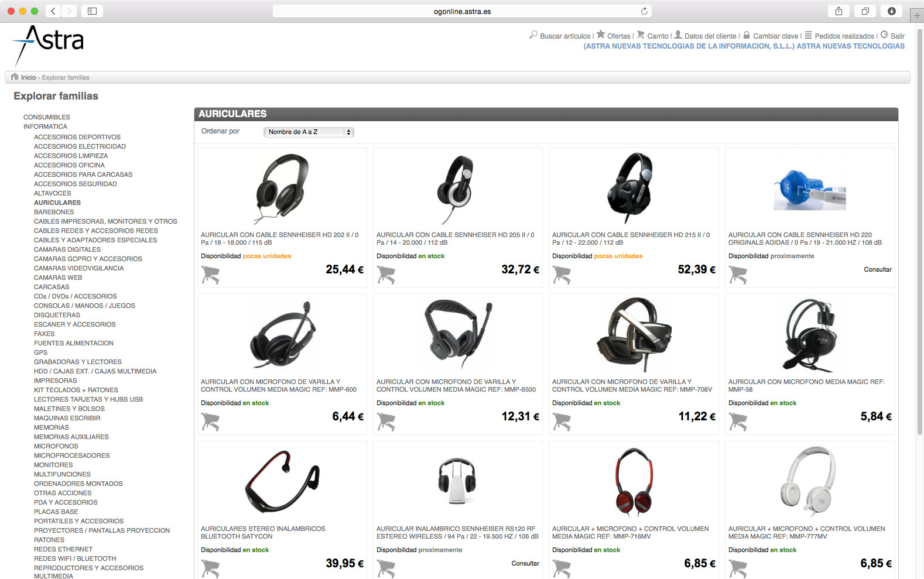Open ACCESORIOS DEPORTIVOS category
The height and width of the screenshot is (579, 924).
[x=77, y=137]
